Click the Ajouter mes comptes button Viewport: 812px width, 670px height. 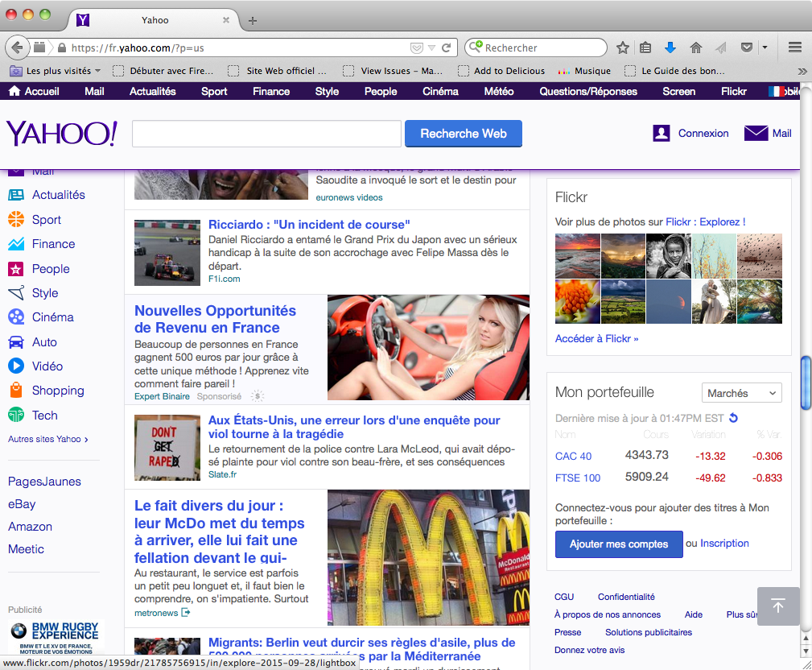[x=619, y=544]
